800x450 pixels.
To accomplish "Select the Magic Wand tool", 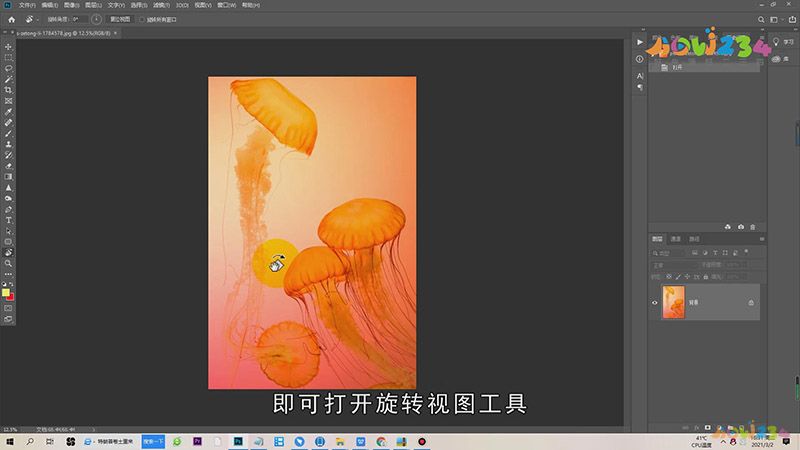I will click(8, 79).
